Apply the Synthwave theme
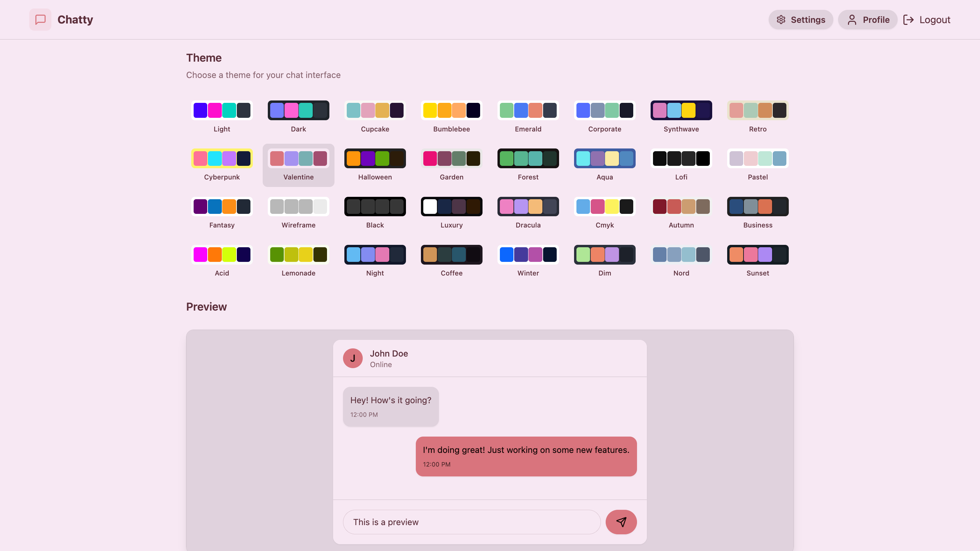This screenshot has height=551, width=980. [681, 117]
